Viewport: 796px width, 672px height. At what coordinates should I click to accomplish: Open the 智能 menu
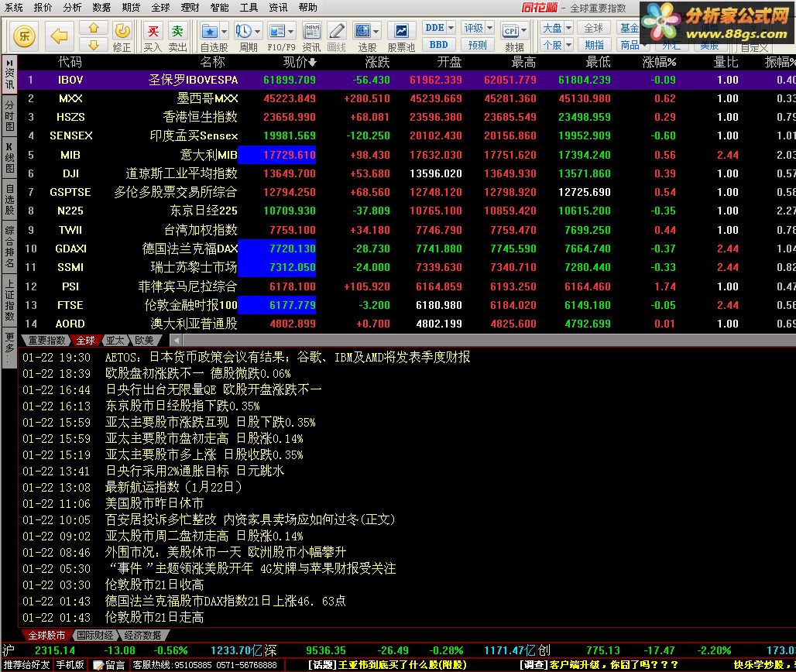tap(219, 7)
